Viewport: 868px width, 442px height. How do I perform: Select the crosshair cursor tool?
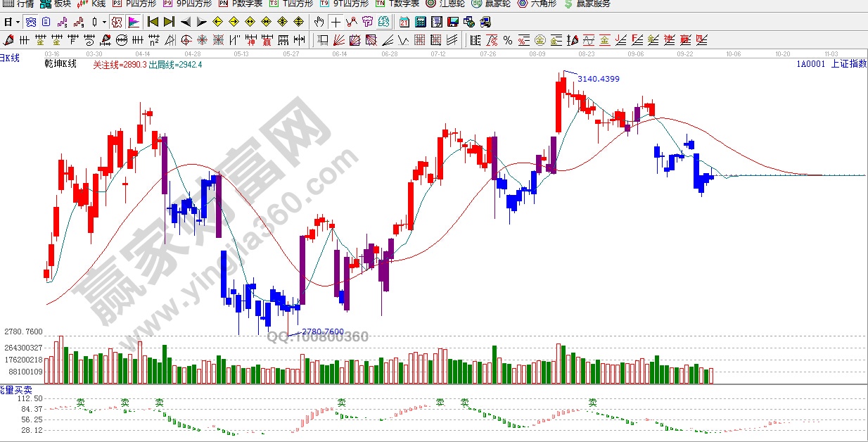coord(336,22)
